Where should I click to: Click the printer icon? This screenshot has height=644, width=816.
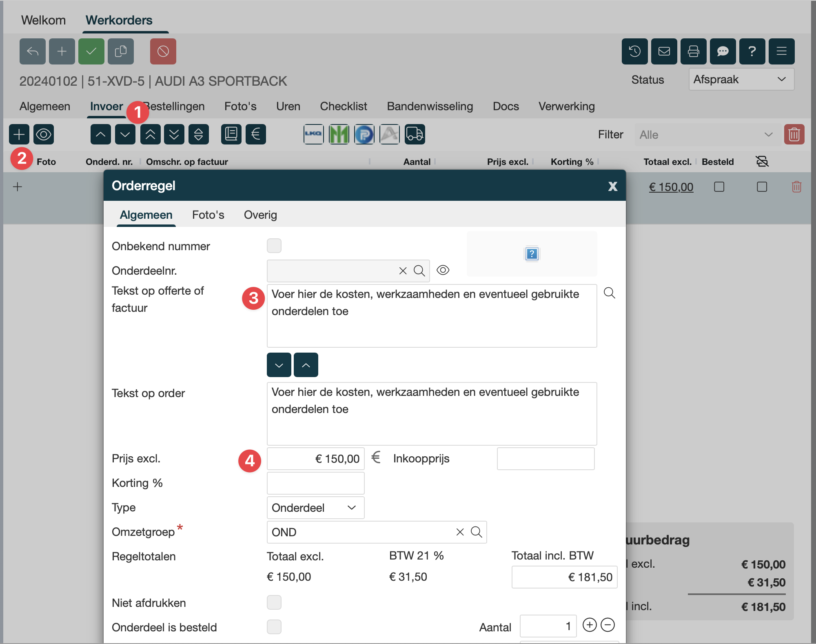(x=693, y=51)
